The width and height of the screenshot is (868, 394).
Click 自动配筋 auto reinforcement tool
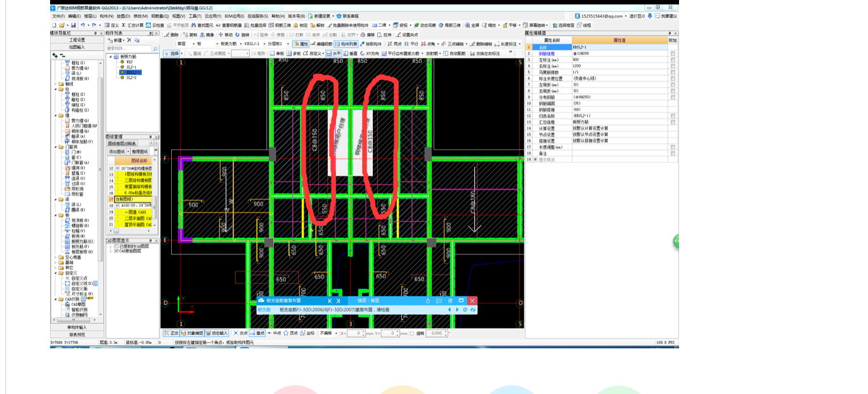click(455, 54)
